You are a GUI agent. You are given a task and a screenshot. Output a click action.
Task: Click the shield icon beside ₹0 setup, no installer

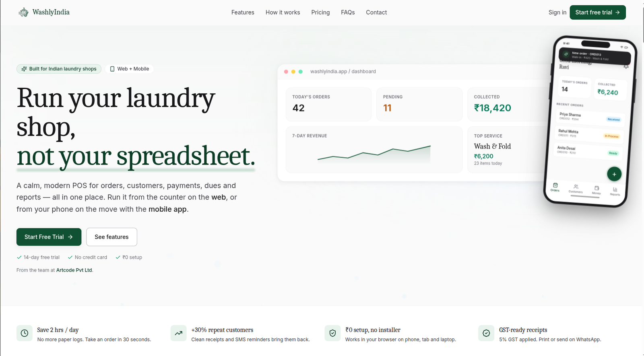click(x=332, y=333)
